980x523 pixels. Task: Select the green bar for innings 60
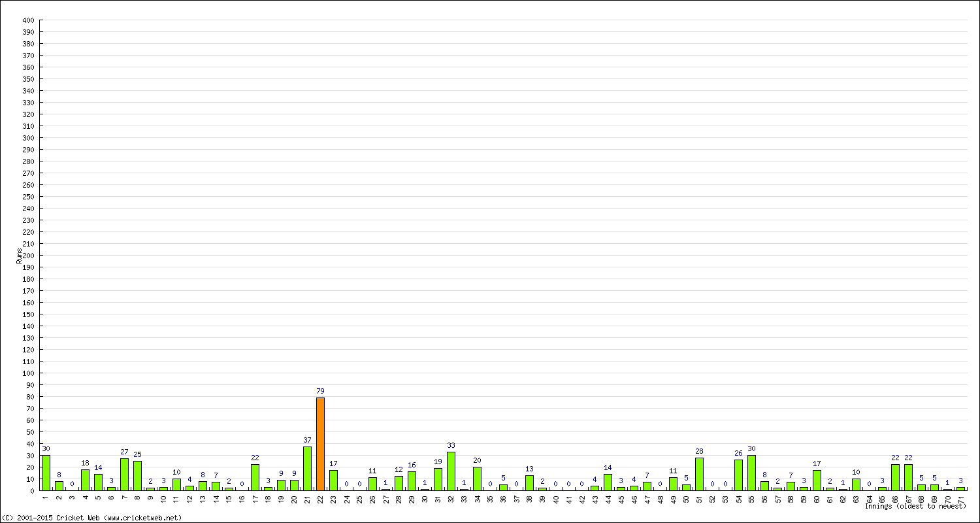[x=817, y=481]
